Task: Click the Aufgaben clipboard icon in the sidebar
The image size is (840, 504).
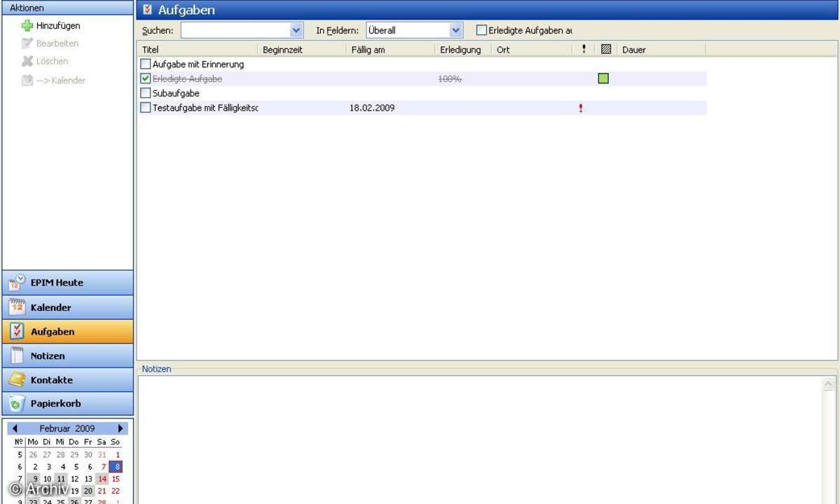Action: [17, 331]
